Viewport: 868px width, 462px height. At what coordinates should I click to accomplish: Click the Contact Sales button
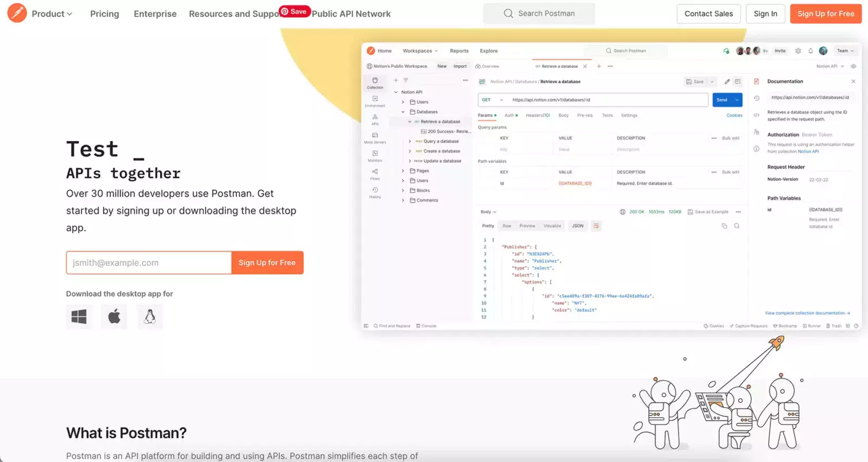point(709,14)
